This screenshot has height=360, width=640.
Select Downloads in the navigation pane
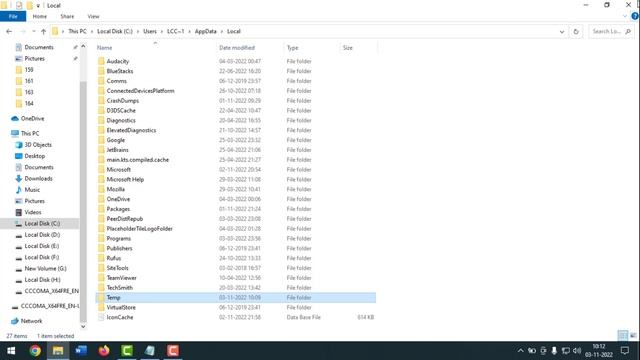click(x=38, y=178)
